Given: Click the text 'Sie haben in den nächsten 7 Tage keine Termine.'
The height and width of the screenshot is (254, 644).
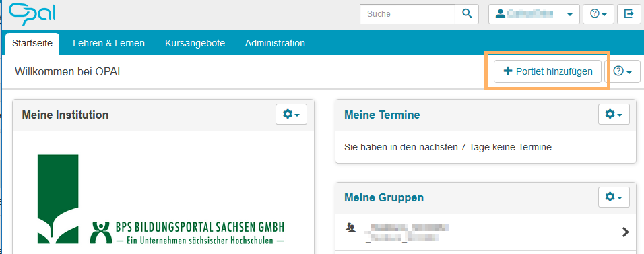Looking at the screenshot, I should pos(449,147).
